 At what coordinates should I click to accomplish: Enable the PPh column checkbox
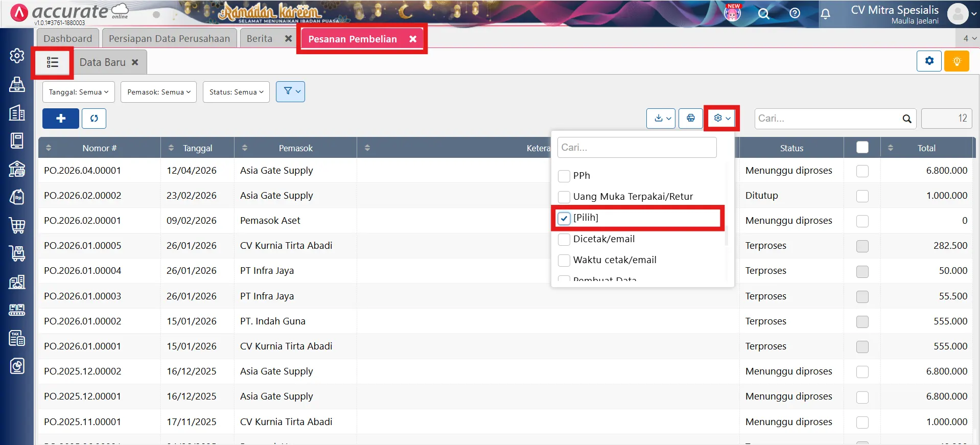coord(564,176)
